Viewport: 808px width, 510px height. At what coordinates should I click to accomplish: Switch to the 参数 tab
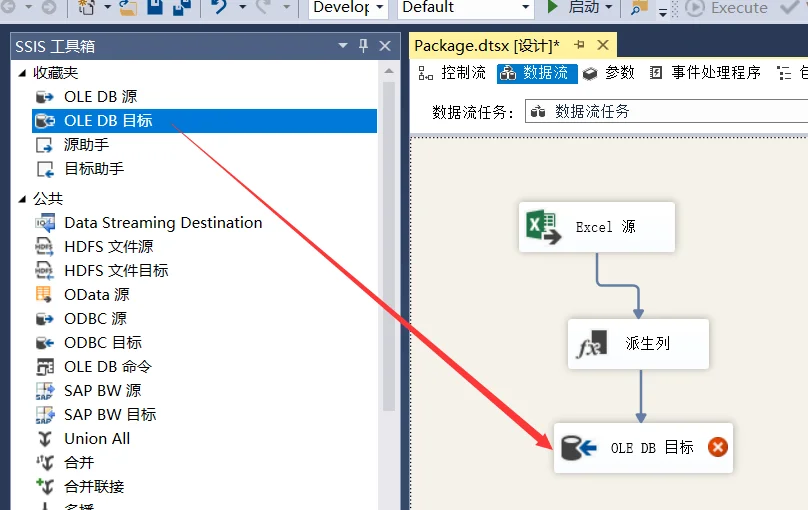pyautogui.click(x=609, y=73)
